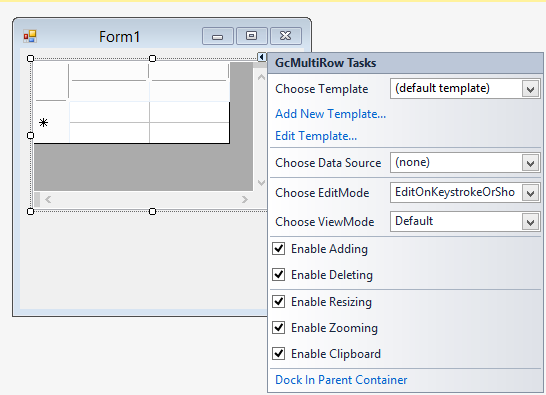
Task: Open the Choose EditMode combo box
Action: click(530, 193)
